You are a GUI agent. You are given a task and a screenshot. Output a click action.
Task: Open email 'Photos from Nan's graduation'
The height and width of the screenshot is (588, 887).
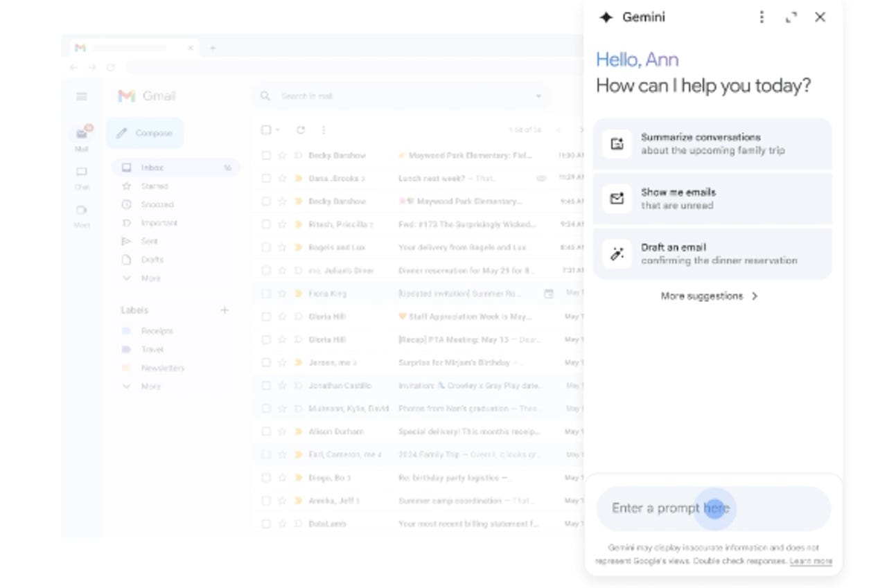418,409
